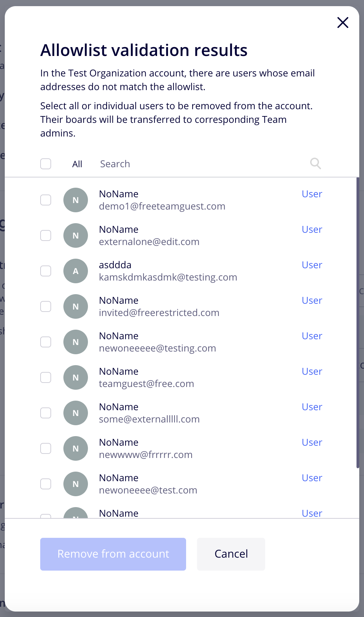Click the asddda user avatar
Screen dimensions: 364x617
pos(76,271)
